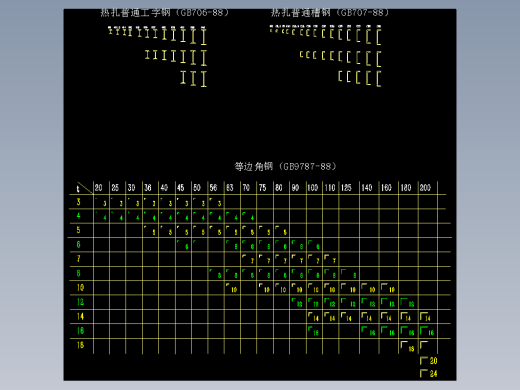520x390 pixels.
Task: Select column header 140 in angle table
Action: coord(367,188)
